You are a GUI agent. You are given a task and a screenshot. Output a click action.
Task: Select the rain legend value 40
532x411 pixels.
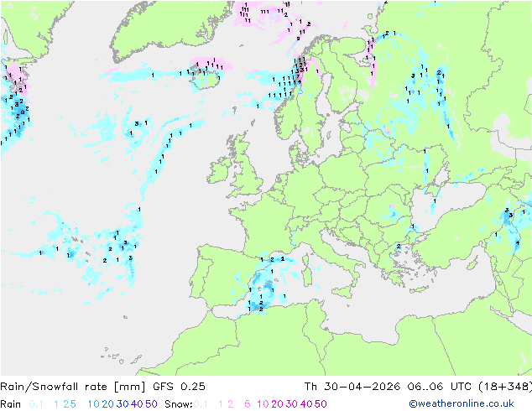click(137, 404)
